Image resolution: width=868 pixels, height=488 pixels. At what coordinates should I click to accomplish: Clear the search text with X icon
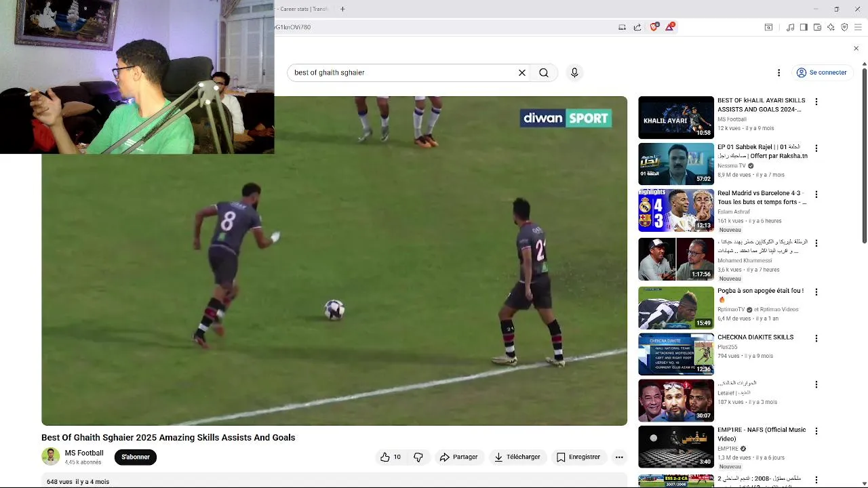tap(522, 73)
